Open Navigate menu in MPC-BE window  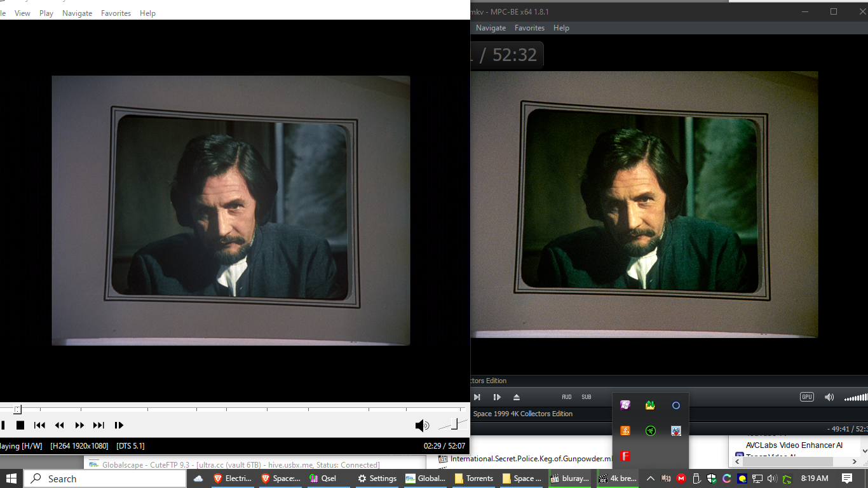[491, 28]
